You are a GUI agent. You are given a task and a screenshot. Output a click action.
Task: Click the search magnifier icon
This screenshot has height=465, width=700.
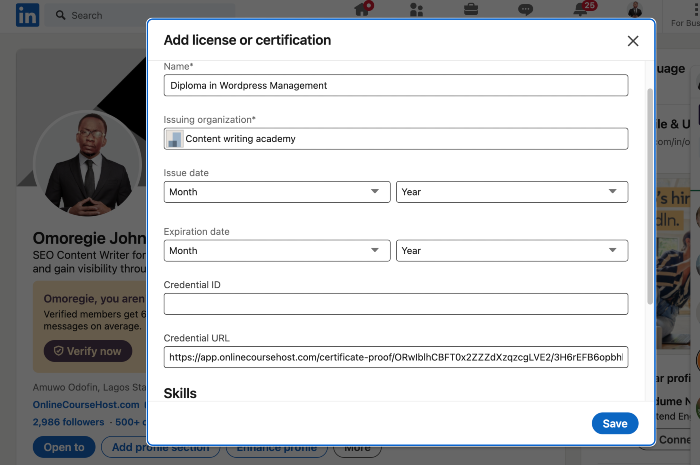pos(60,15)
